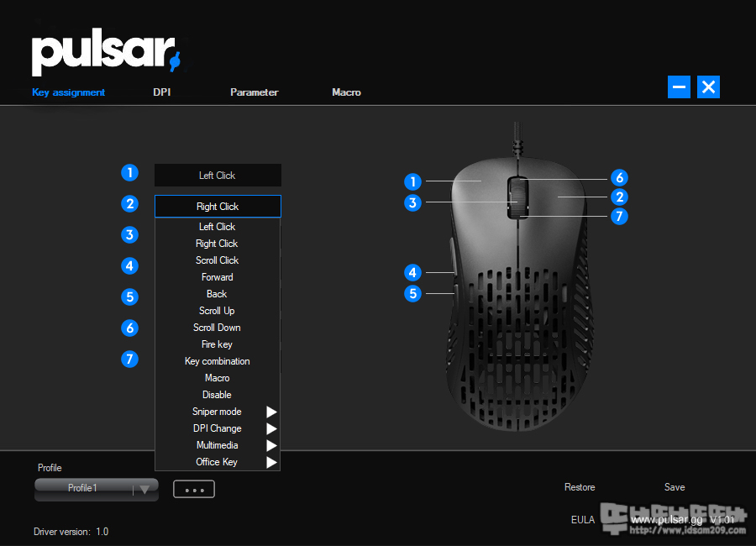Click the number 3 badge in the key list
The height and width of the screenshot is (546, 756).
coord(129,235)
